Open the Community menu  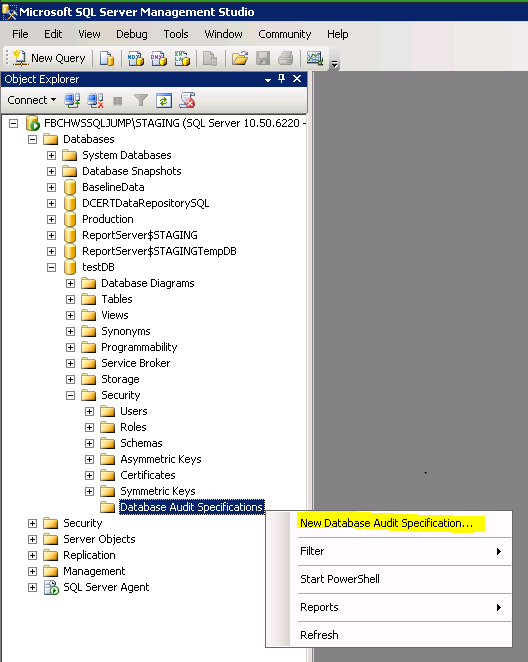[x=285, y=34]
